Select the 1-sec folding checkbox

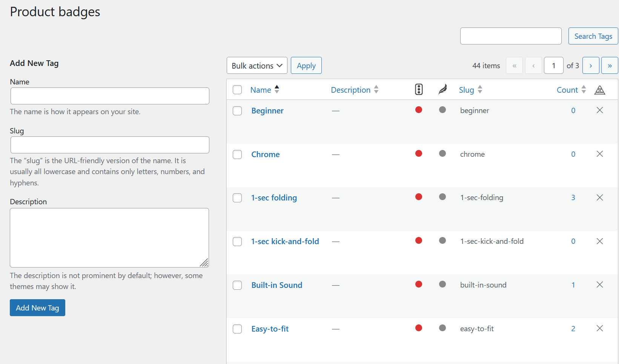(x=237, y=198)
